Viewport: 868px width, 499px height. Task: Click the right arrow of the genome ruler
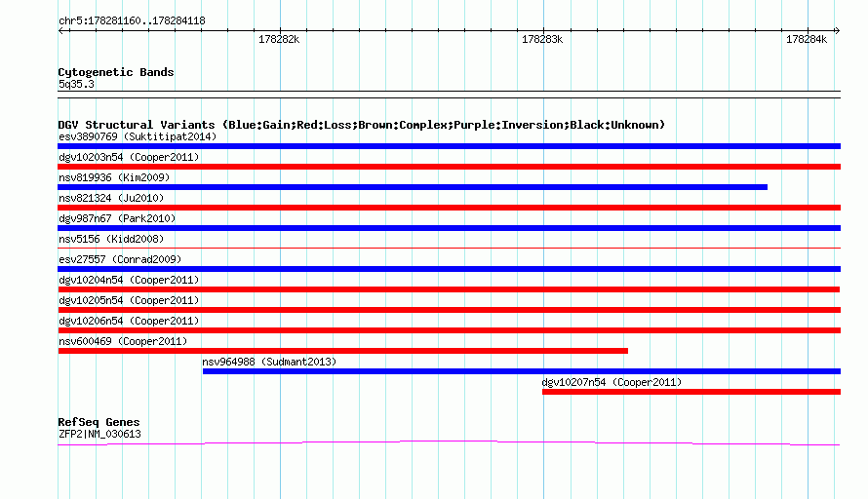837,30
